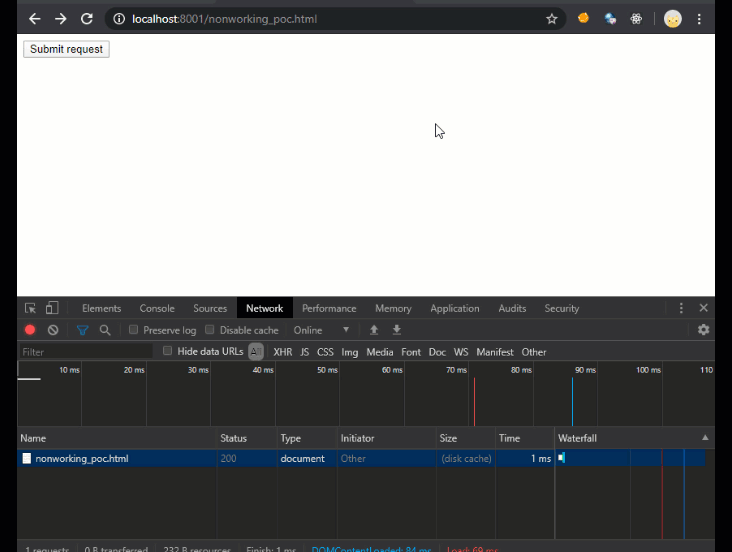The height and width of the screenshot is (552, 732).
Task: Open the React DevTools extension icon
Action: 636,19
